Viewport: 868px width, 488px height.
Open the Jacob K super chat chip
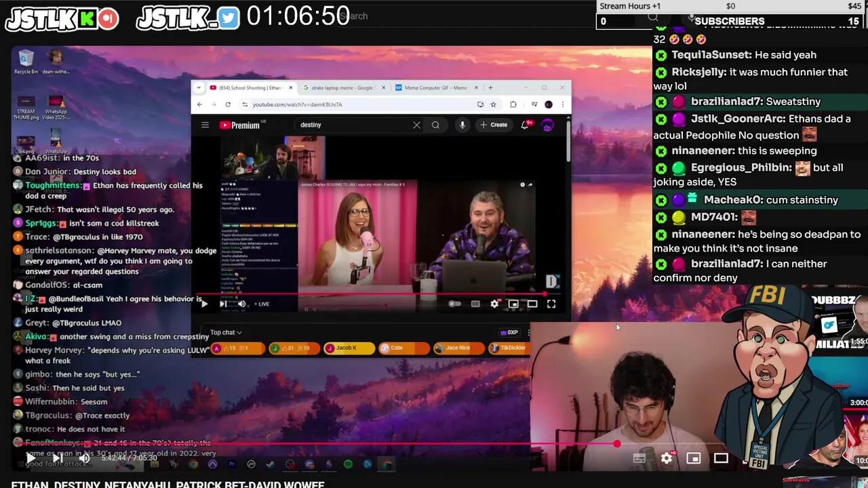(348, 348)
